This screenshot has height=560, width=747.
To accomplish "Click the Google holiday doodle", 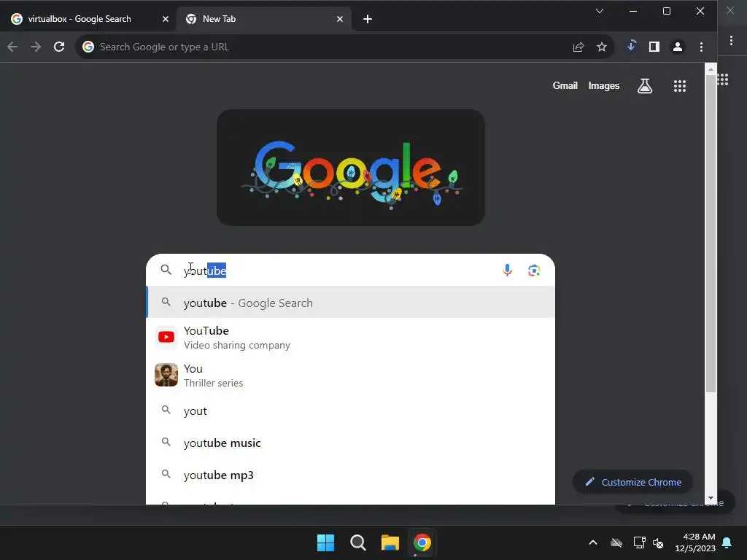I will click(351, 168).
